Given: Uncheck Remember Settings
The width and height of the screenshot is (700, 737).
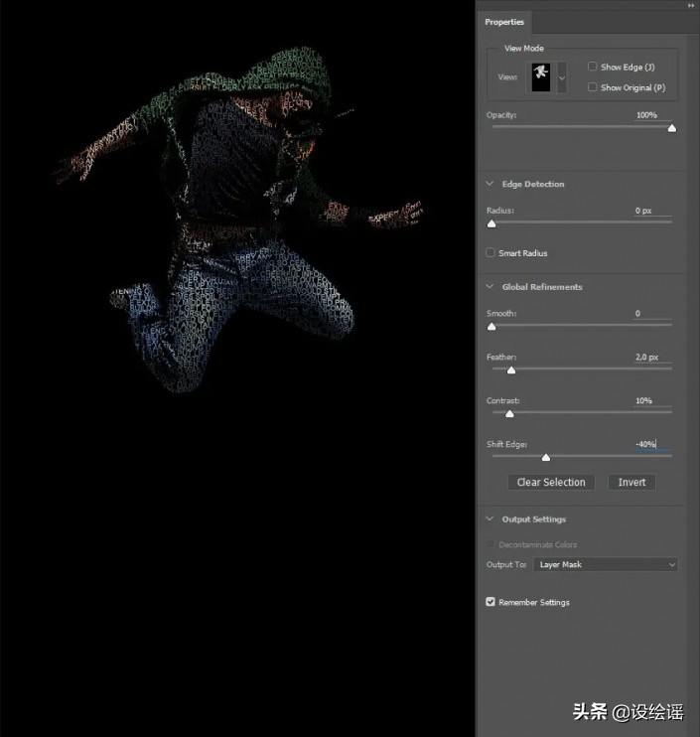Looking at the screenshot, I should pos(490,602).
